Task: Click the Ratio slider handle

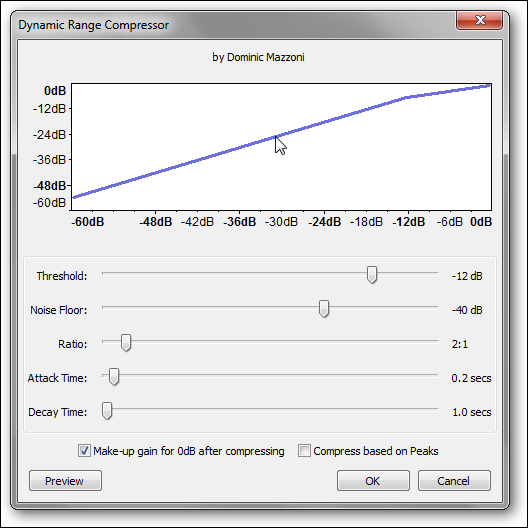Action: [126, 343]
